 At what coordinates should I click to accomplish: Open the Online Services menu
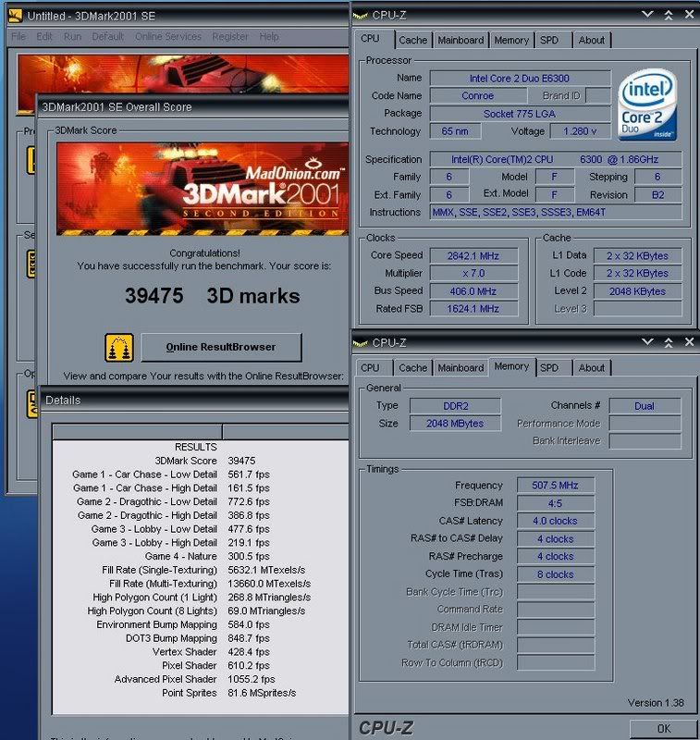pyautogui.click(x=168, y=36)
